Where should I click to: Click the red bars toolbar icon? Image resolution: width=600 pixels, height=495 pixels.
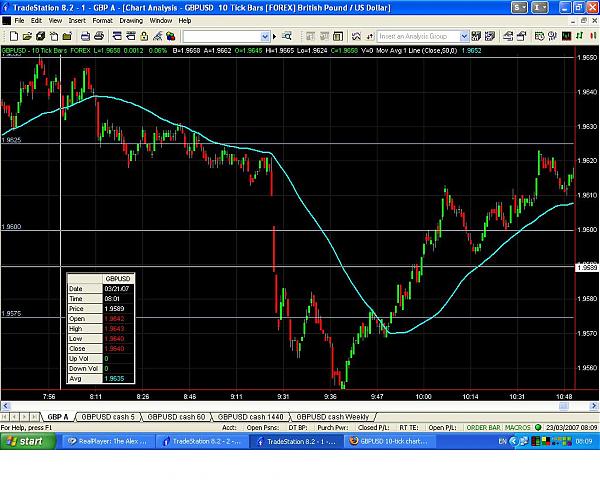(593, 36)
